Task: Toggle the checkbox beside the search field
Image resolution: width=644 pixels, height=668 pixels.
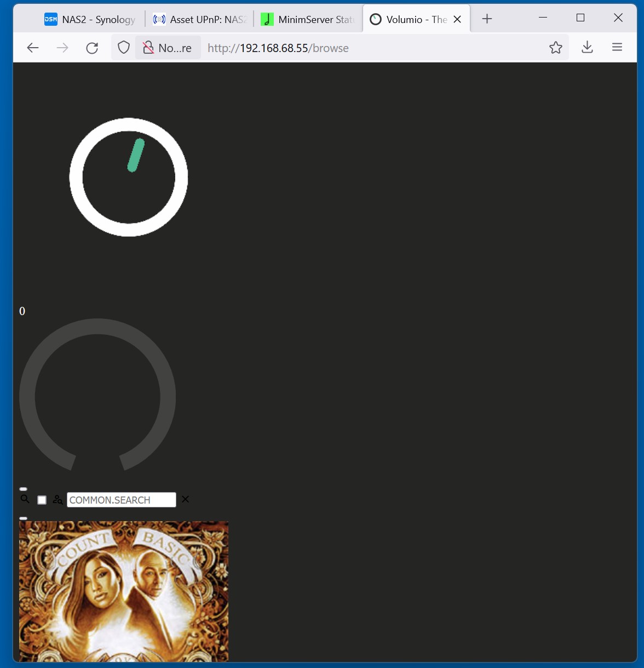Action: pos(42,500)
